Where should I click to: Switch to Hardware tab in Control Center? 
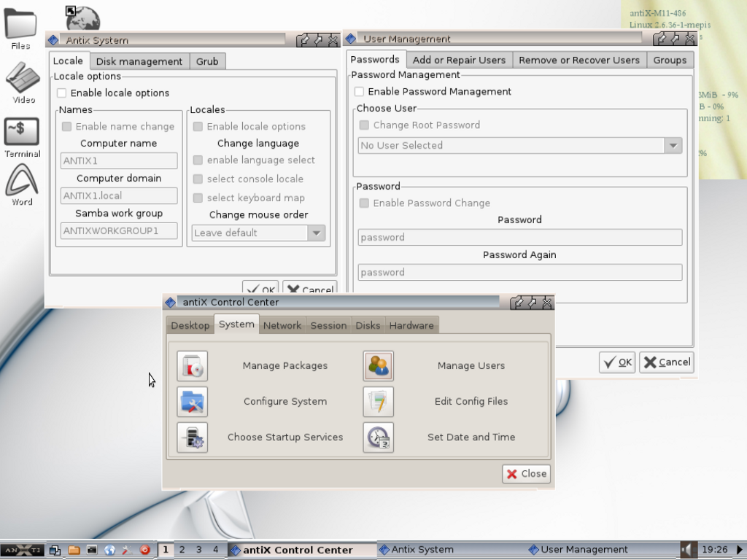411,325
